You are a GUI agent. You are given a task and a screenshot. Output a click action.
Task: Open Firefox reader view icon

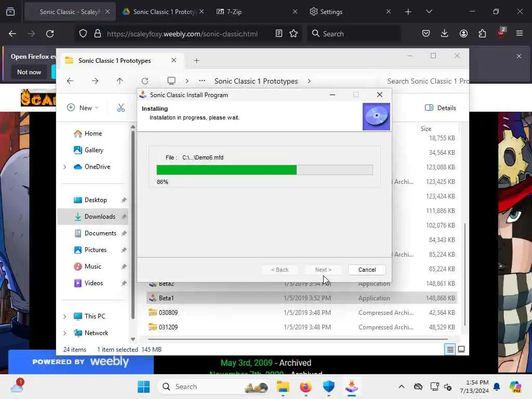point(279,33)
